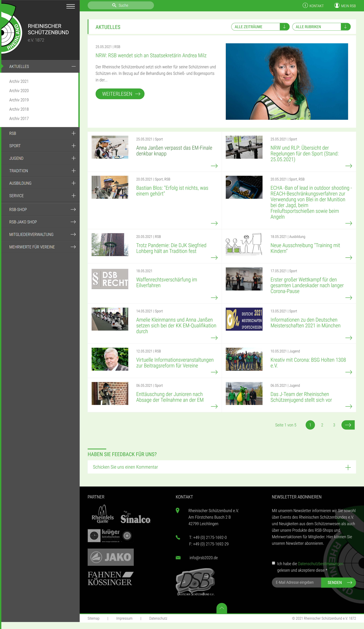Screen dimensions: 364x629
Task: Go to page 2 of news
Action: point(322,425)
